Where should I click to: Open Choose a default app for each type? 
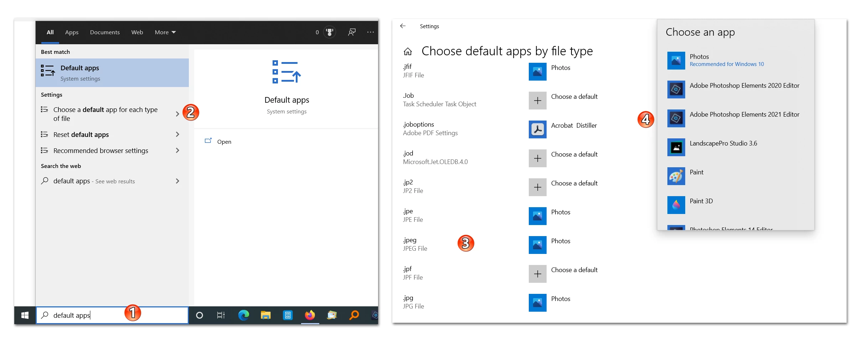click(x=105, y=114)
